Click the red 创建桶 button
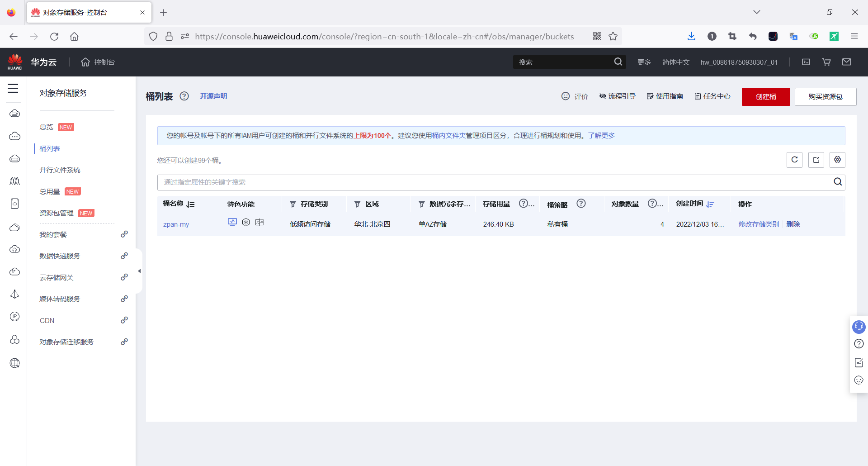 coord(766,96)
